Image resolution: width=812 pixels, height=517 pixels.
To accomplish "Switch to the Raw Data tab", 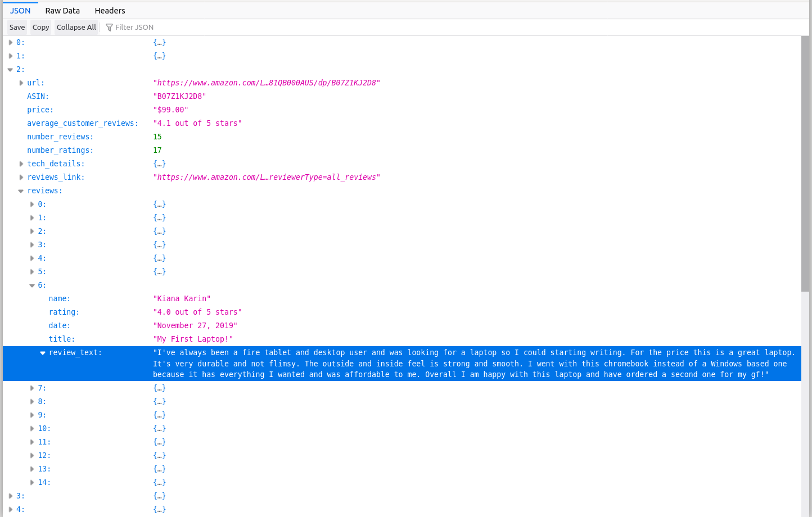I will [x=62, y=11].
